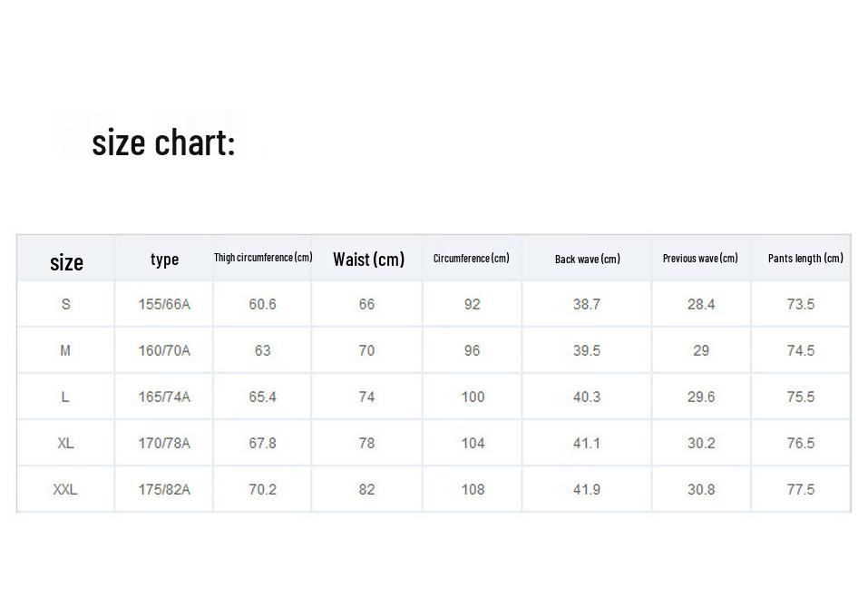Click the 'size chart:' heading text
868x608 pixels.
click(163, 142)
